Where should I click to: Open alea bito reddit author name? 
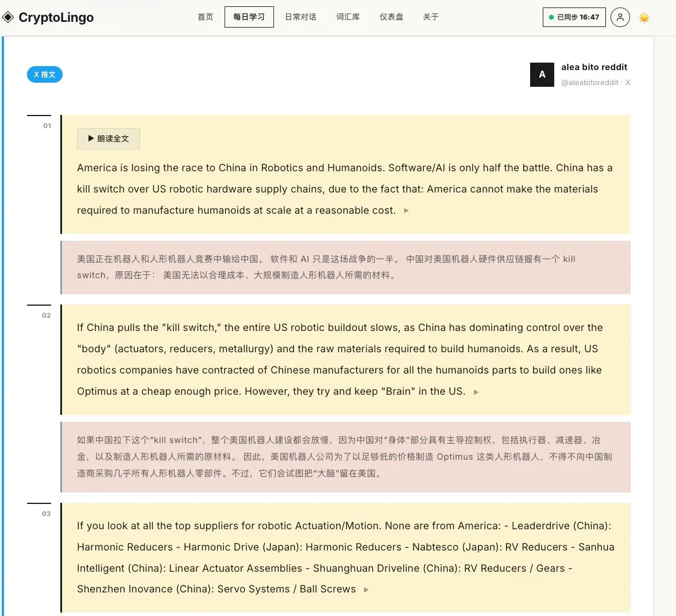(x=594, y=67)
